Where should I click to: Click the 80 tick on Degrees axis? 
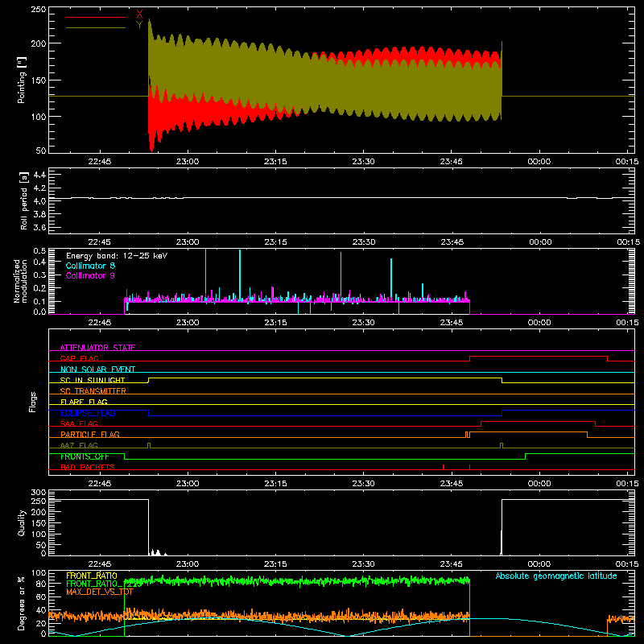tap(41, 584)
